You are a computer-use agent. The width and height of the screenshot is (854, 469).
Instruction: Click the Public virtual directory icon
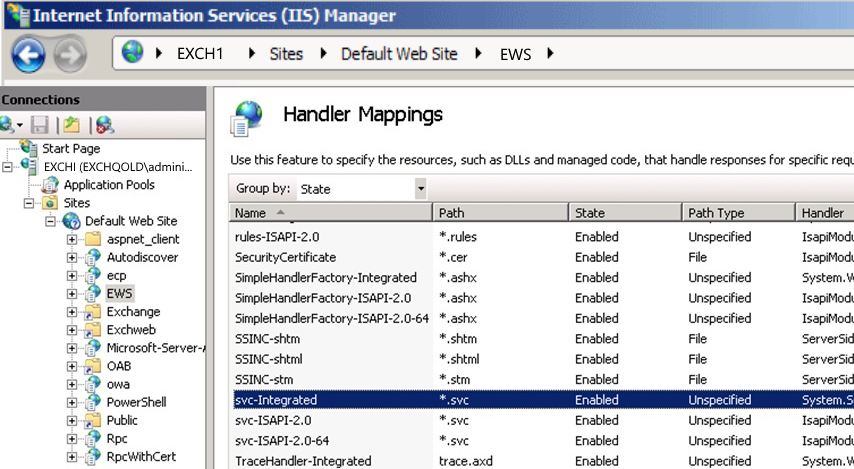[x=93, y=420]
